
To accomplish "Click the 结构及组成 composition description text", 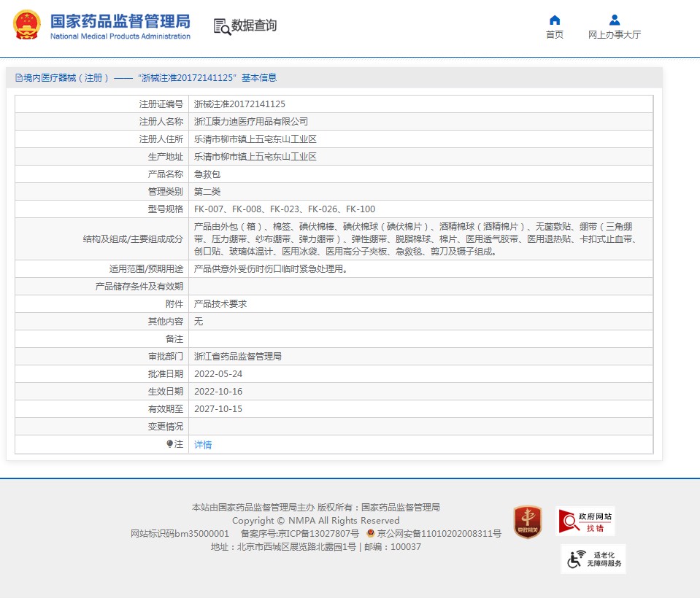I will [x=415, y=239].
